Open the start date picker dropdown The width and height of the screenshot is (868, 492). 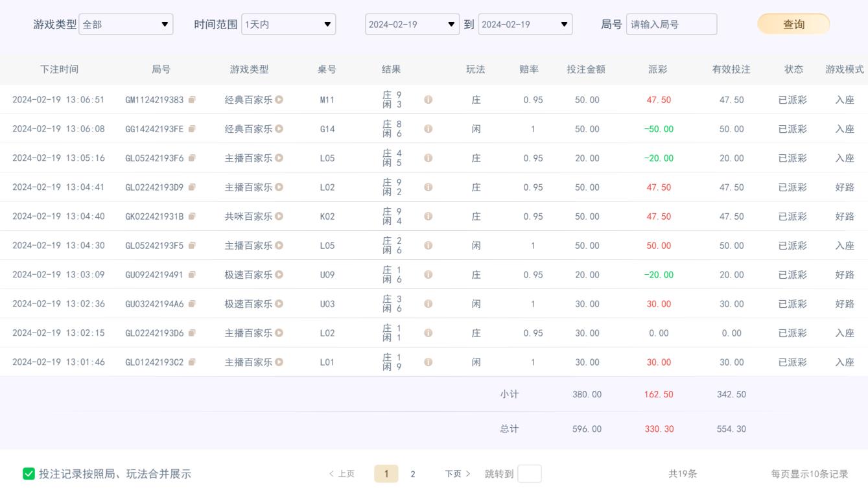pyautogui.click(x=412, y=25)
